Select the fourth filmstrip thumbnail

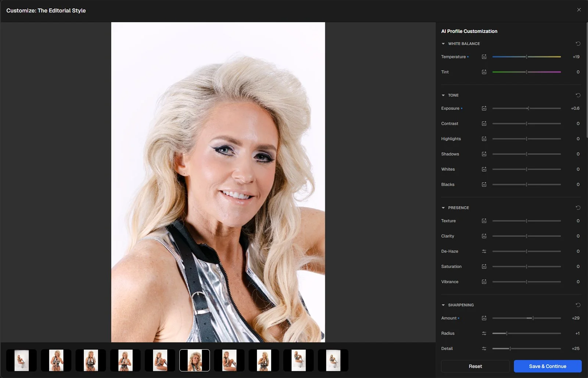point(125,360)
